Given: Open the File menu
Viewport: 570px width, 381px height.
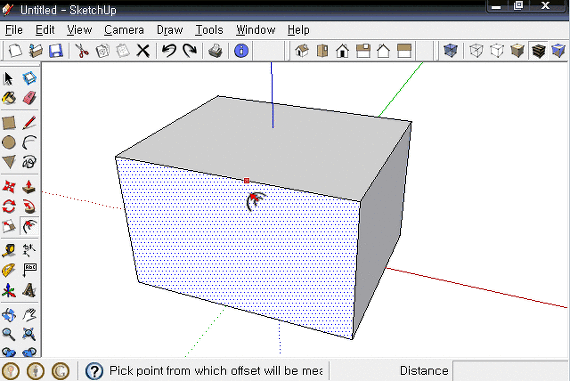Looking at the screenshot, I should pos(14,30).
